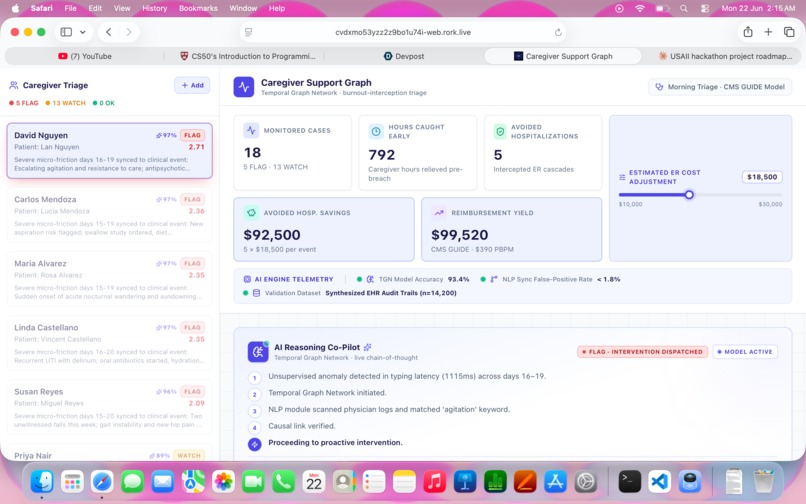806x504 pixels.
Task: Click the Caregiver Triage people icon
Action: pyautogui.click(x=14, y=85)
